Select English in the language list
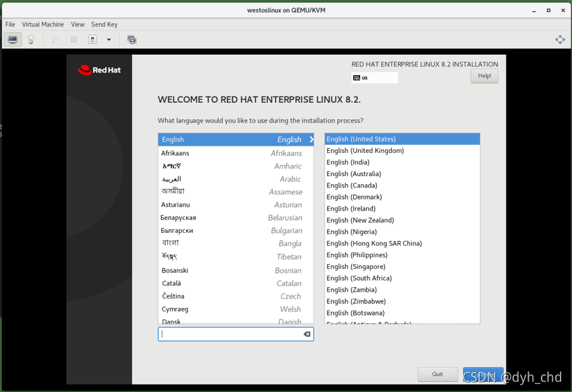The height and width of the screenshot is (392, 572). point(236,139)
